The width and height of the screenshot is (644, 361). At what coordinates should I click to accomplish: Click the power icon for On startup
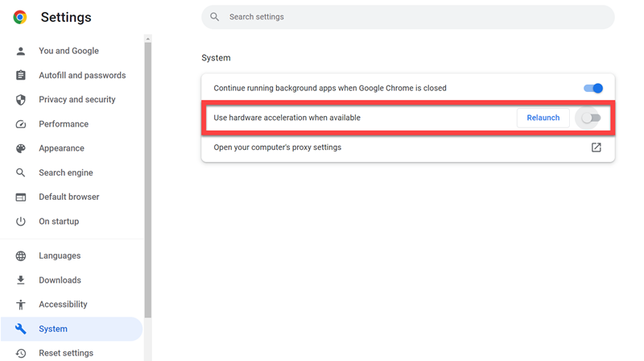pyautogui.click(x=21, y=222)
